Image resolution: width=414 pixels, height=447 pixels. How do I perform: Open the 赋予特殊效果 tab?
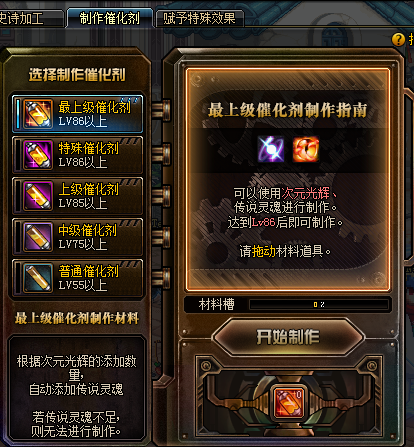(x=199, y=18)
